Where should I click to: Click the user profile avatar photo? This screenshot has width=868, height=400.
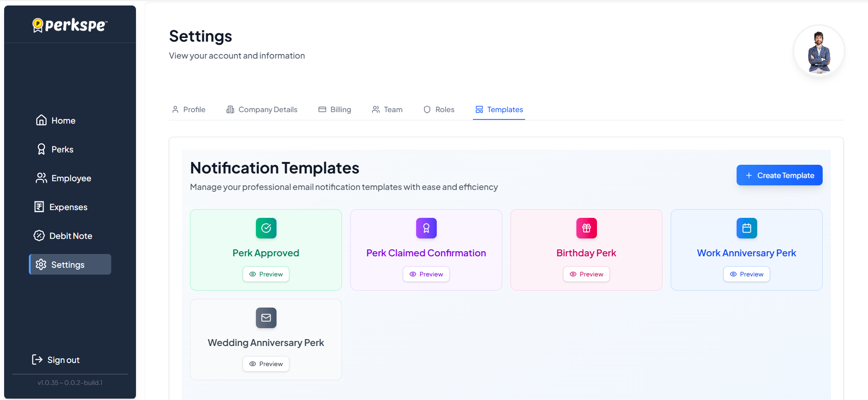(819, 51)
